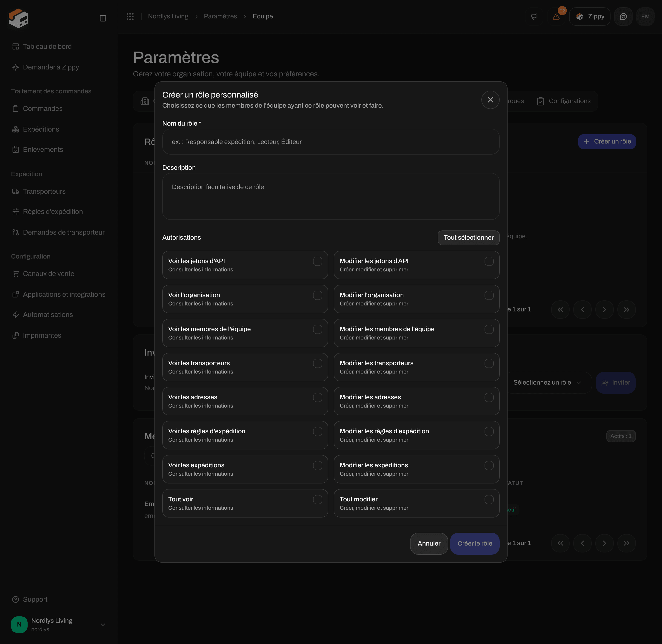Expand the Nordlys Living organization switcher
The image size is (662, 644).
tap(59, 624)
